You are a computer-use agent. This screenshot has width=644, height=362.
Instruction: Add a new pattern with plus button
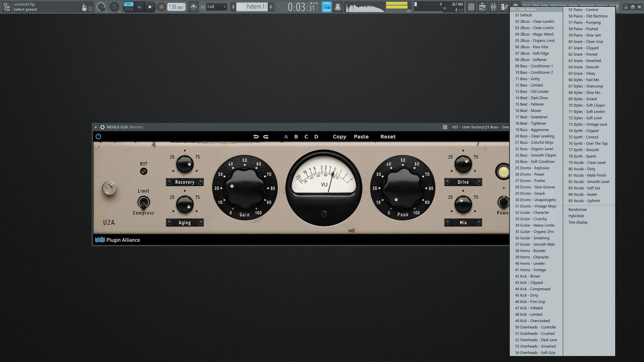coord(271,7)
